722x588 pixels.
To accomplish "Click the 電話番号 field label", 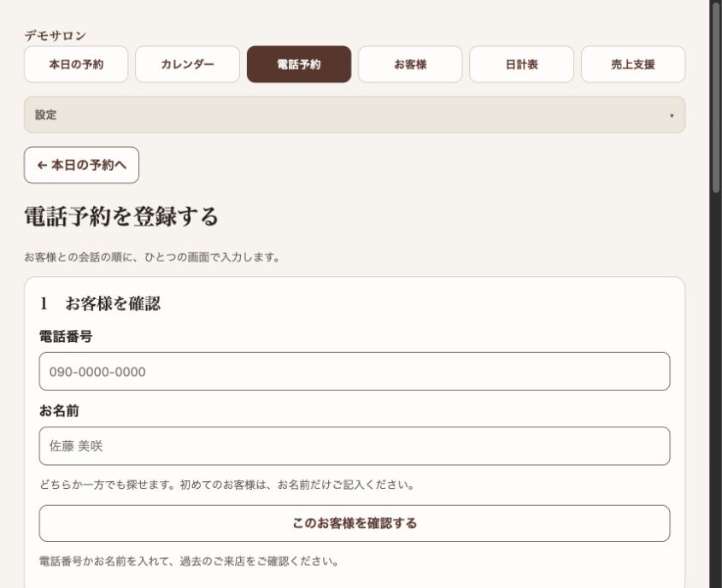I will pos(66,336).
